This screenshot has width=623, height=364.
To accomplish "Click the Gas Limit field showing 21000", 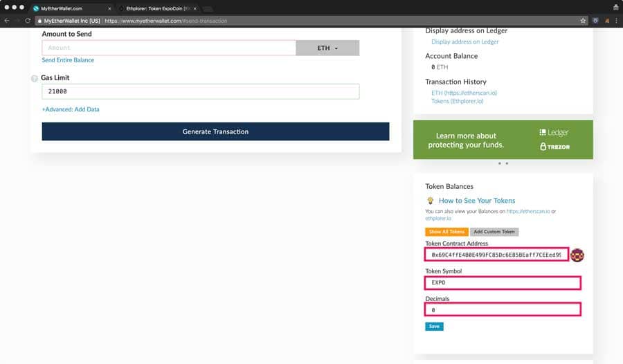I will [201, 91].
